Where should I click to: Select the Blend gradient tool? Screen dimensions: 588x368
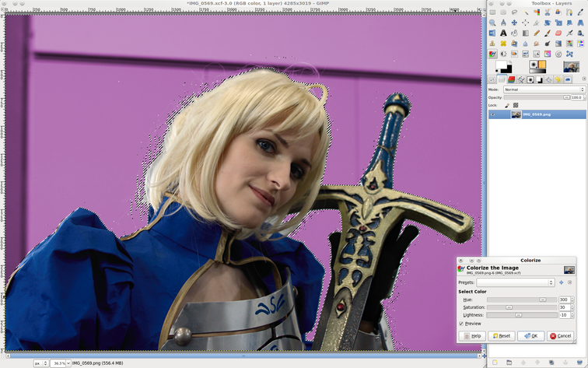pyautogui.click(x=525, y=33)
